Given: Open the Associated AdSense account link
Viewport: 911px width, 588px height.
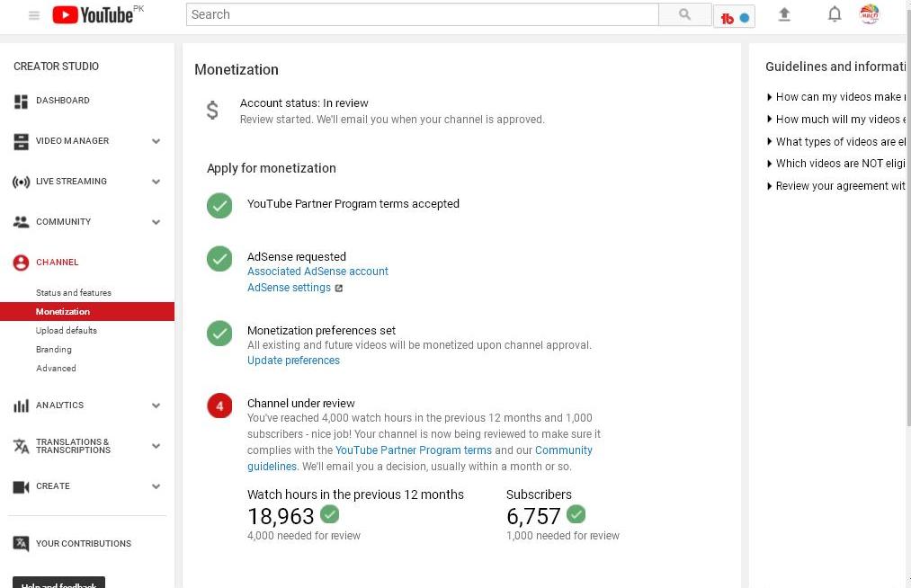Looking at the screenshot, I should pos(317,272).
